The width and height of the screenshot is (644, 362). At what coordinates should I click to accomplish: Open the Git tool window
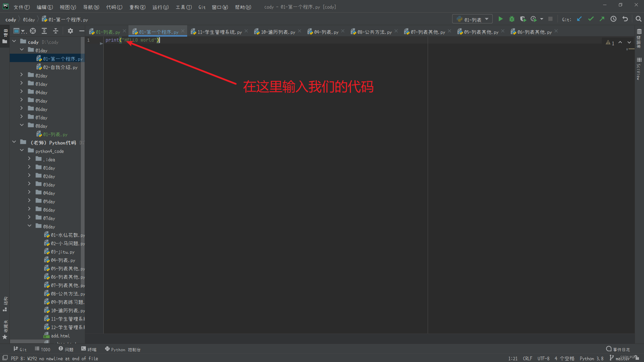pyautogui.click(x=20, y=349)
